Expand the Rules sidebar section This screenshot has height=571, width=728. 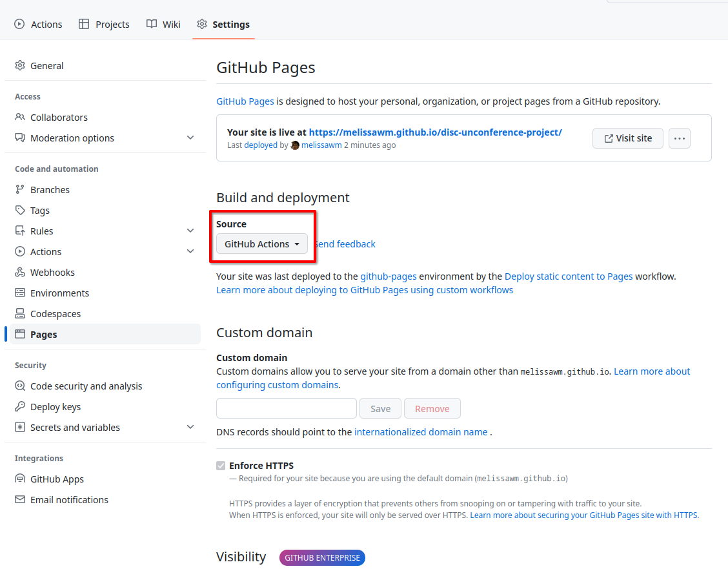[190, 231]
